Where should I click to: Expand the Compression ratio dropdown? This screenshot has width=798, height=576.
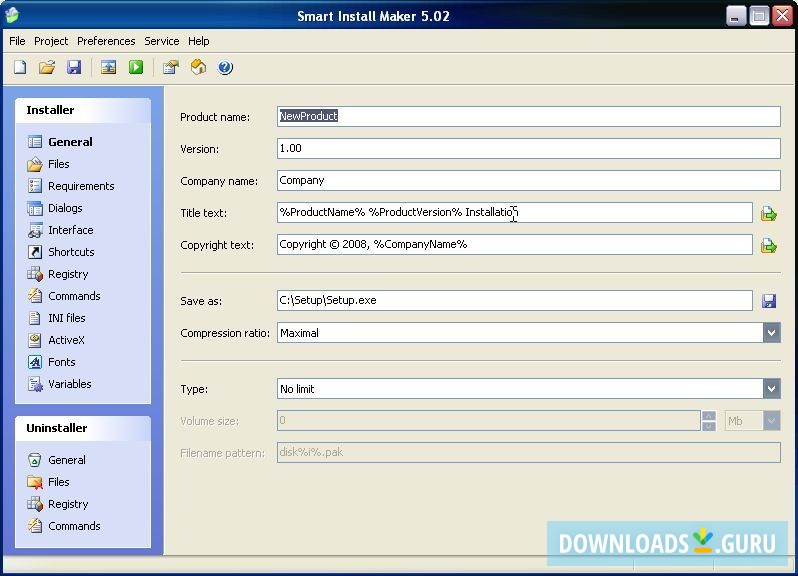point(771,333)
